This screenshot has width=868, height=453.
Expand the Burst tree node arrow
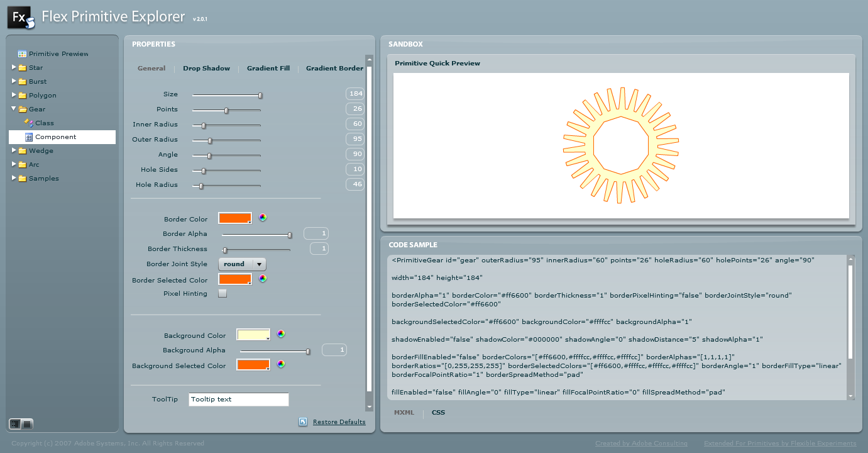point(14,81)
